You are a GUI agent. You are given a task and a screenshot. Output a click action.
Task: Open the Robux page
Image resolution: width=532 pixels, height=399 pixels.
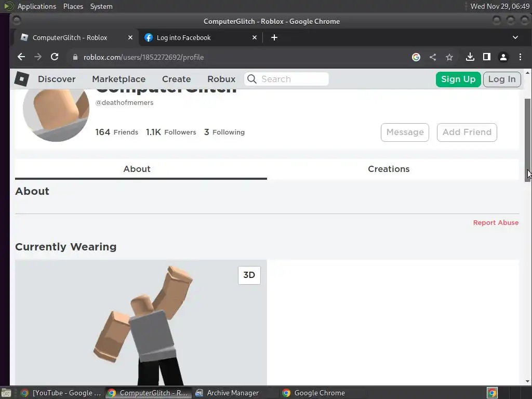pyautogui.click(x=221, y=79)
